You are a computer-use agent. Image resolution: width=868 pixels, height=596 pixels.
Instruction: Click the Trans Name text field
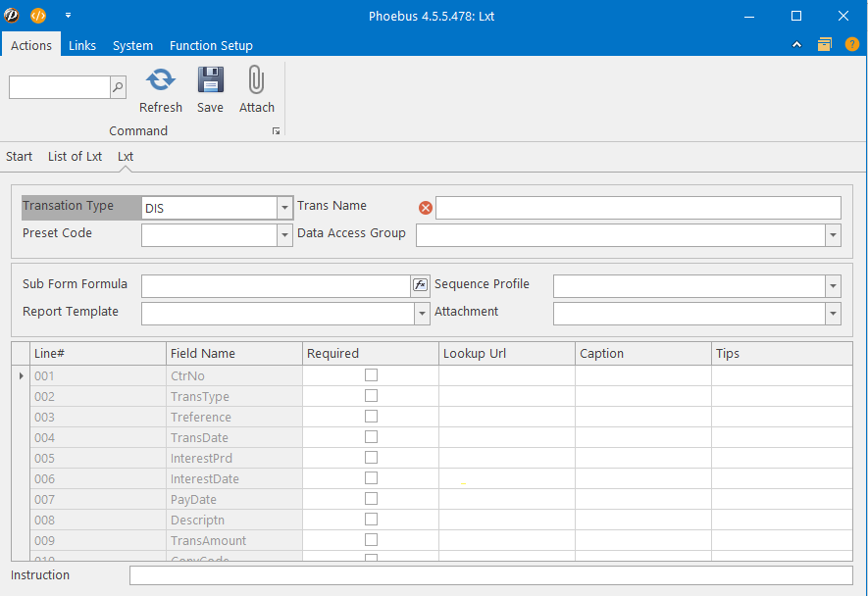point(638,208)
